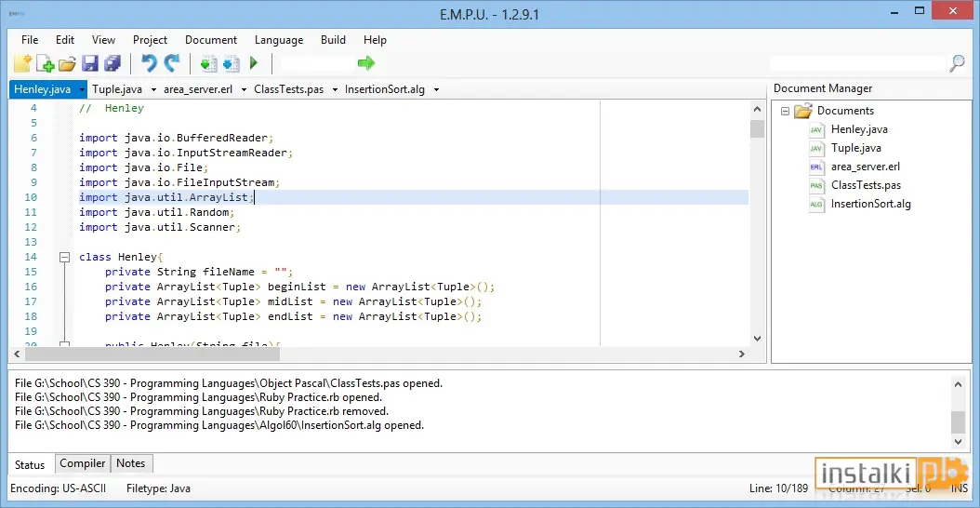Click the magnifying glass search icon

pyautogui.click(x=957, y=62)
